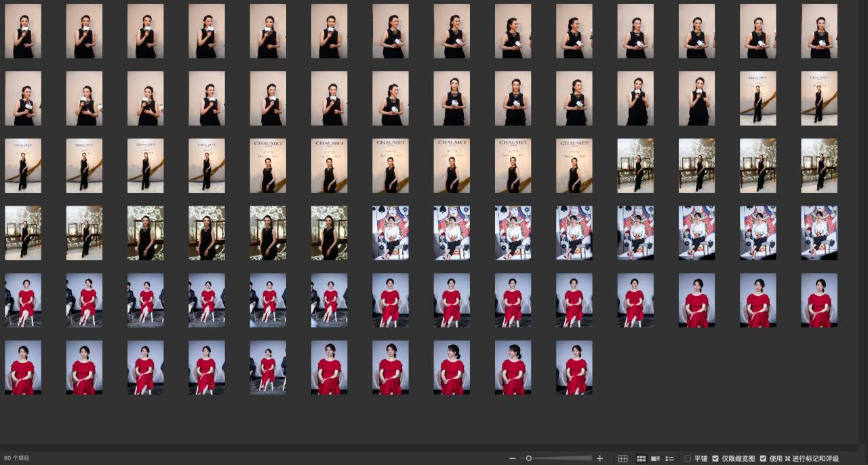
Task: Switch to thumbnail grid view
Action: pos(641,459)
